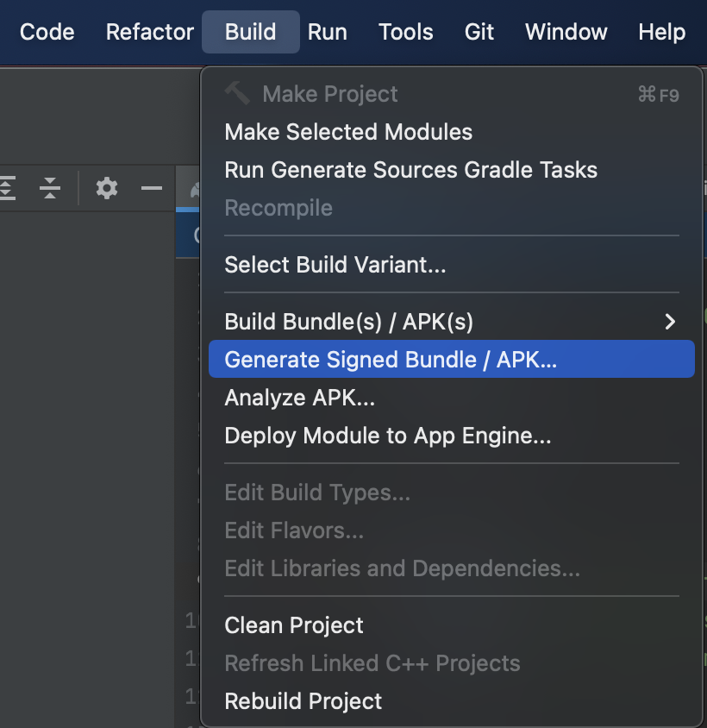The width and height of the screenshot is (707, 728).
Task: Open the Code menu
Action: (x=47, y=32)
